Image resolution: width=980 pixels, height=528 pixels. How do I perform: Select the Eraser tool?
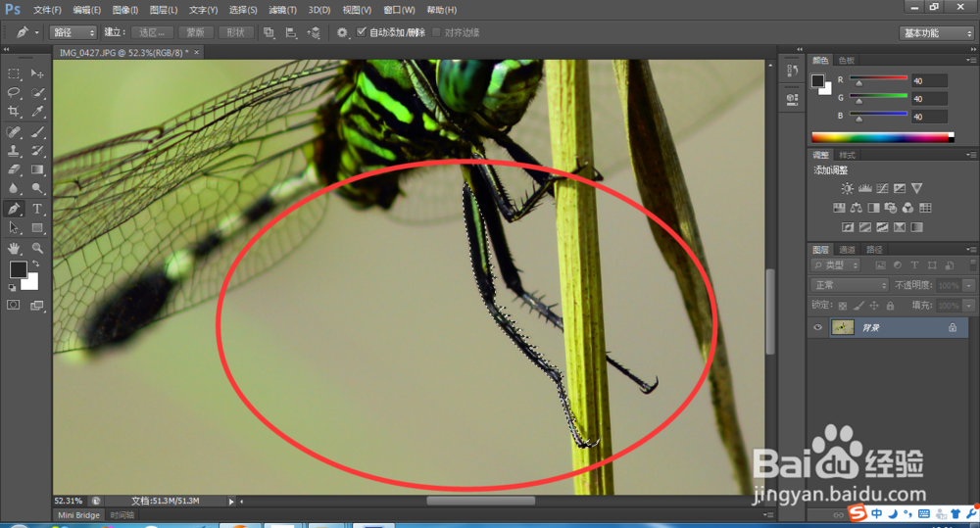[13, 169]
